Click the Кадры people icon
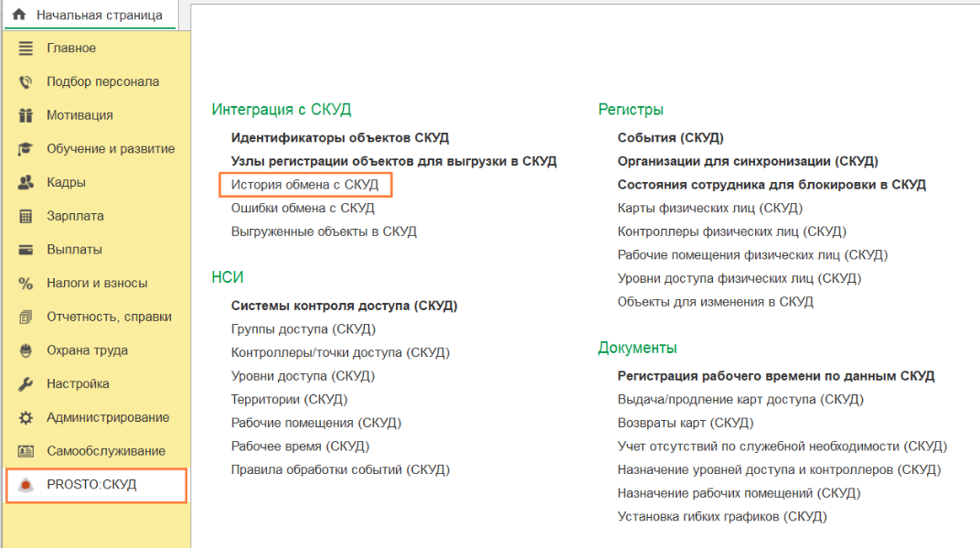Screen dimensions: 980x549 coord(26,183)
